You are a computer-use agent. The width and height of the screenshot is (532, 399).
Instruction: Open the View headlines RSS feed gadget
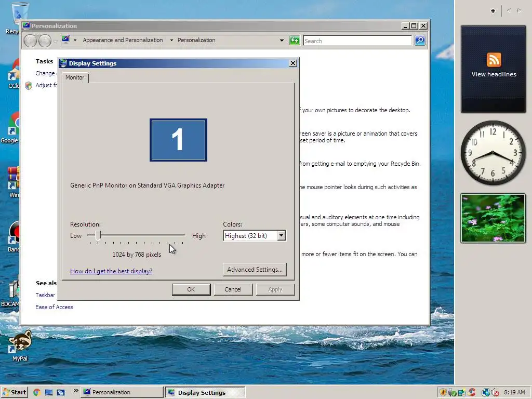(x=494, y=69)
